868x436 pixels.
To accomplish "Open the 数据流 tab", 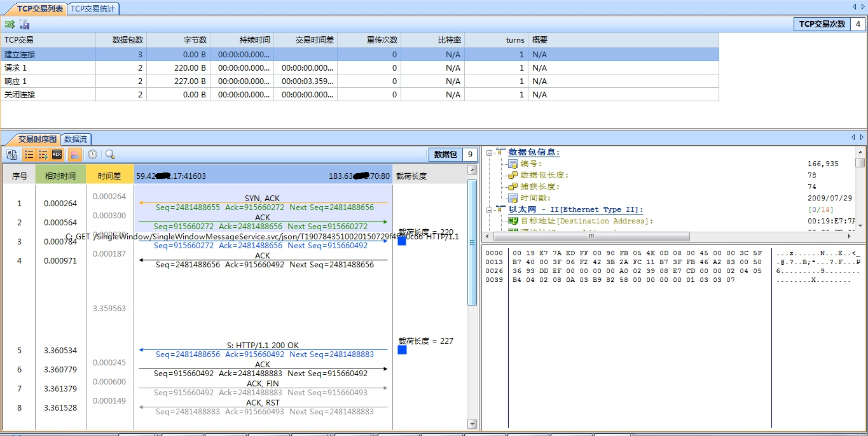I will click(x=76, y=139).
